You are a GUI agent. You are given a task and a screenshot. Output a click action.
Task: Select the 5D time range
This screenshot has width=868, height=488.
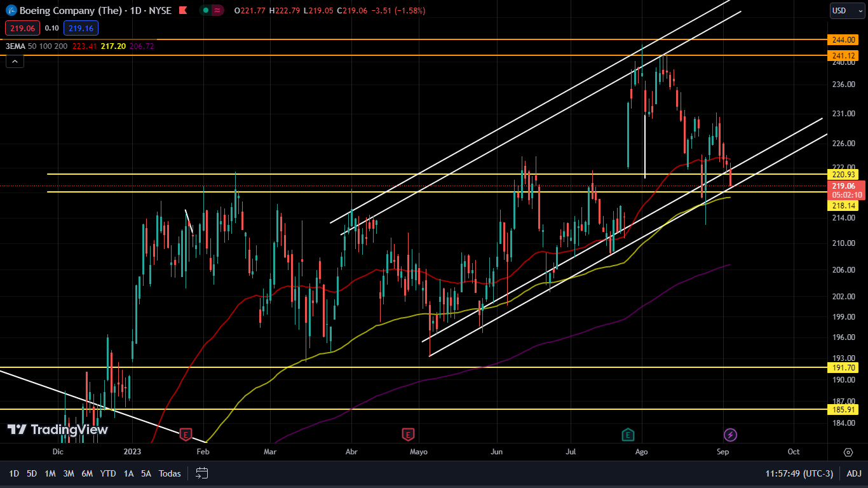coord(32,473)
